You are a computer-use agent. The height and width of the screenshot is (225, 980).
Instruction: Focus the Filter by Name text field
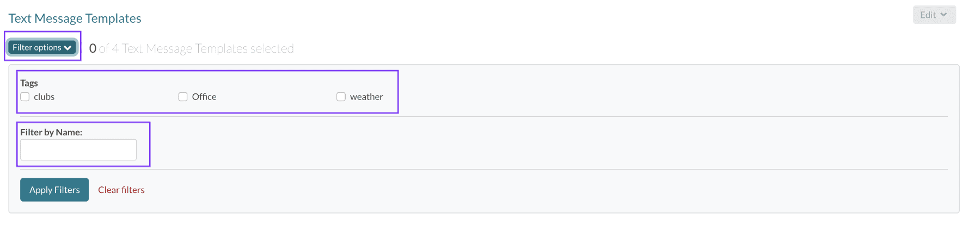tap(78, 149)
